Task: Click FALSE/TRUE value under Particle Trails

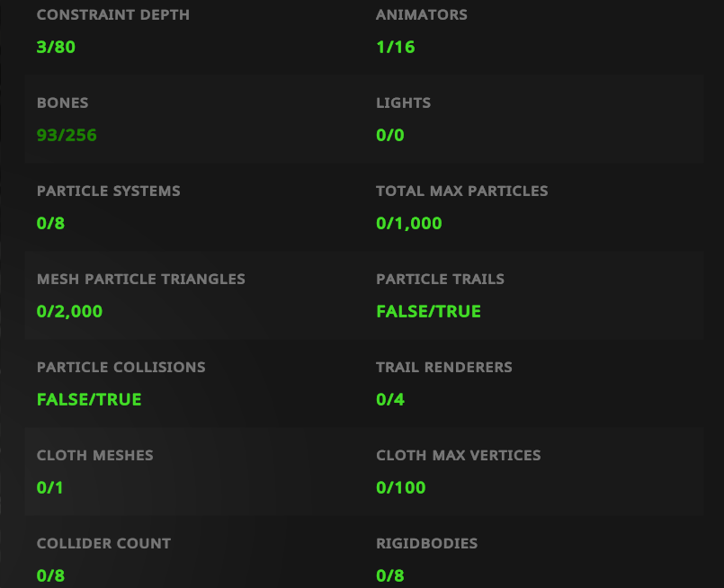Action: click(x=428, y=312)
